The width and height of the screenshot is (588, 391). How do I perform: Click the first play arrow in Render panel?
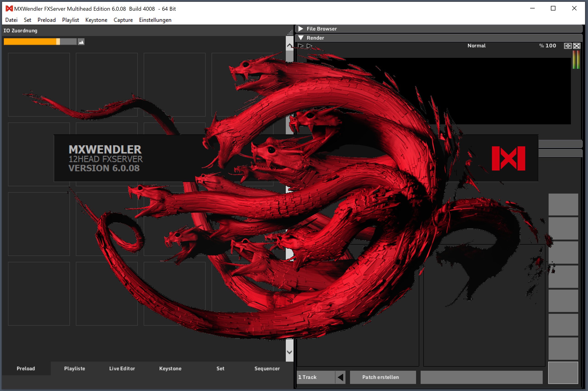[x=301, y=46]
